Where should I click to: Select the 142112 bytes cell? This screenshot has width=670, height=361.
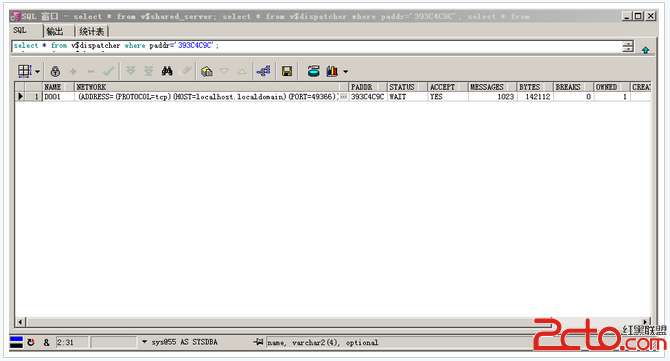(535, 97)
